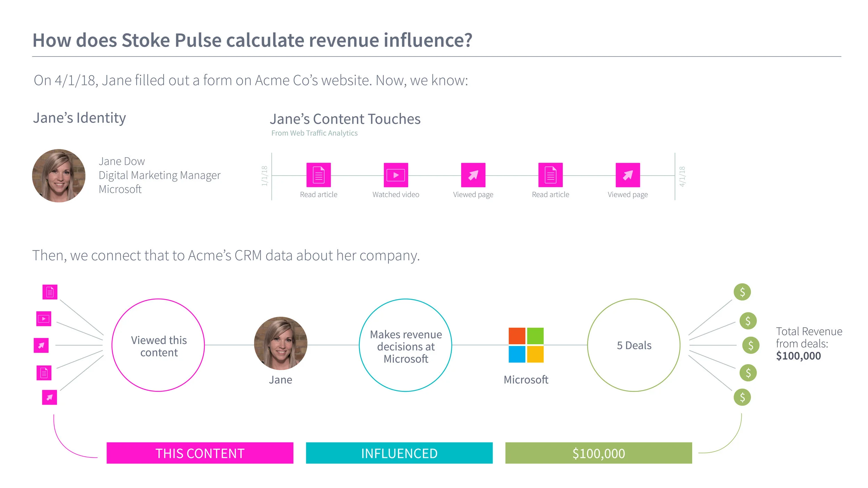Click the bottom small pink arrow icon

pyautogui.click(x=49, y=397)
